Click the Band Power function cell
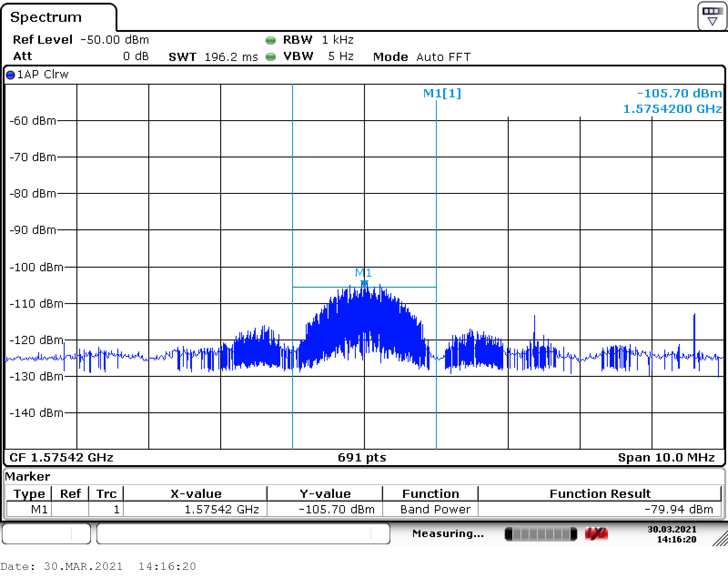The image size is (728, 588). coord(435,509)
